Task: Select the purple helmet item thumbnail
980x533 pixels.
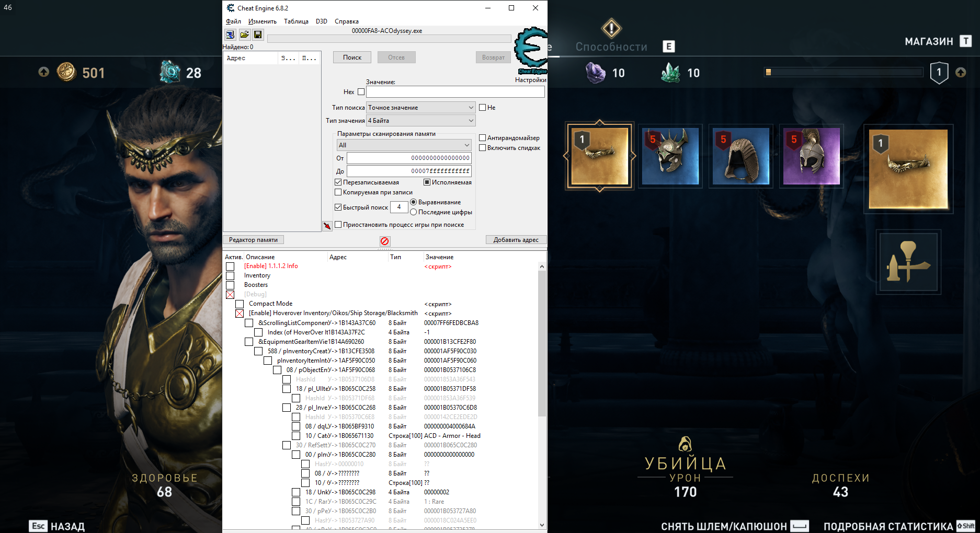Action: [811, 156]
